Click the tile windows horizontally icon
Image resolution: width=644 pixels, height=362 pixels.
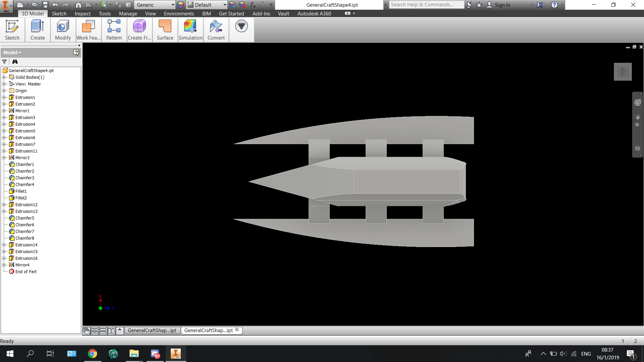tap(103, 331)
